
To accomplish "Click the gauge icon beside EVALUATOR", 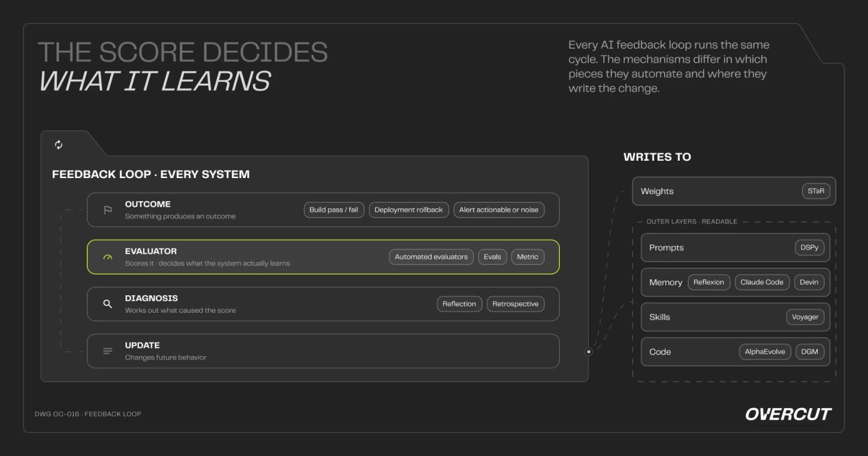I will click(x=108, y=257).
